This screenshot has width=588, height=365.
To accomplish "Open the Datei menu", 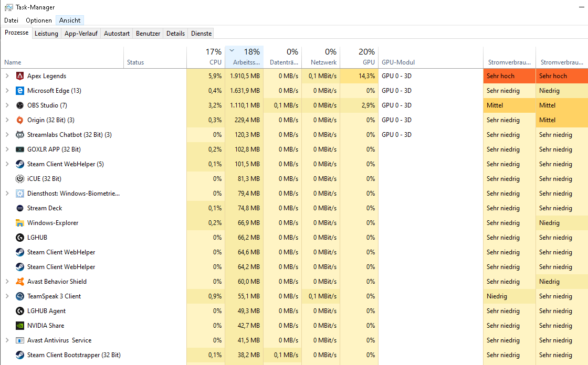I will click(11, 20).
